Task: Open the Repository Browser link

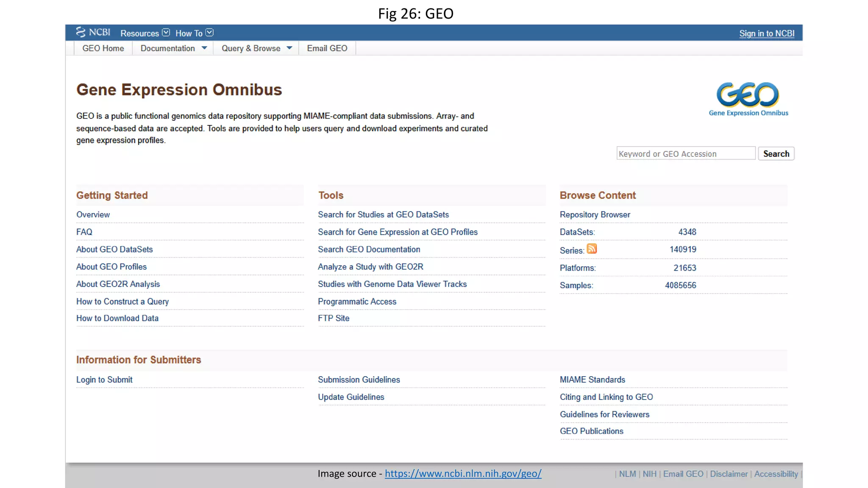Action: (595, 214)
